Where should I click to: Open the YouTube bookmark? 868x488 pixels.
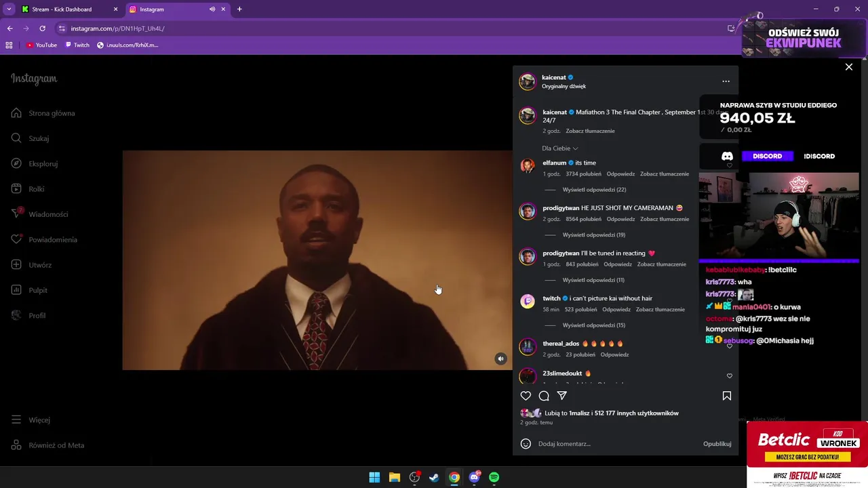click(41, 45)
